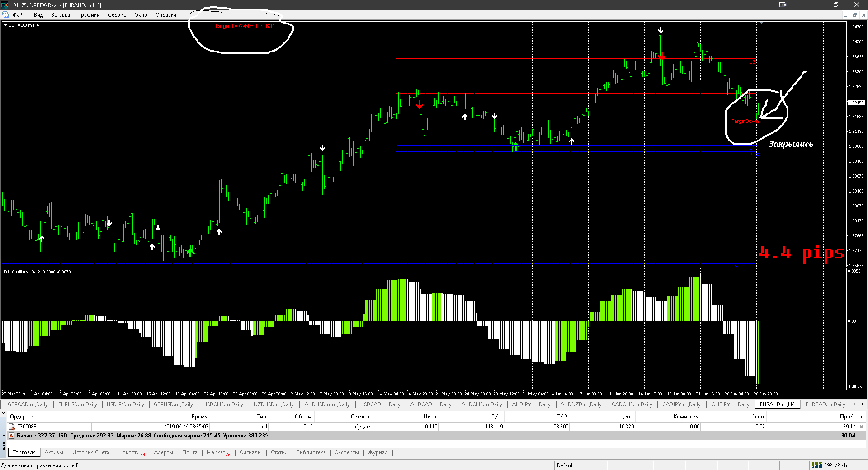Screen dimensions: 868x470
Task: Click the chart shift triangle marker
Action: point(761,23)
